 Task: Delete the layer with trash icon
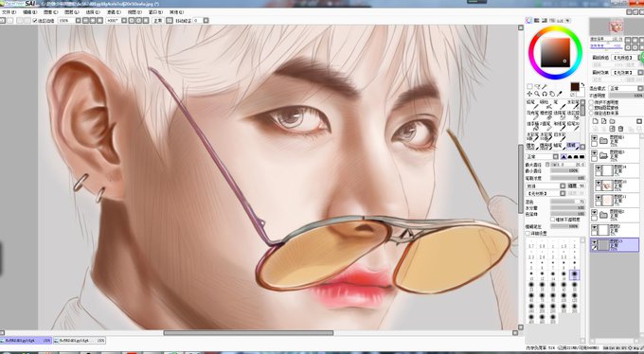620,129
